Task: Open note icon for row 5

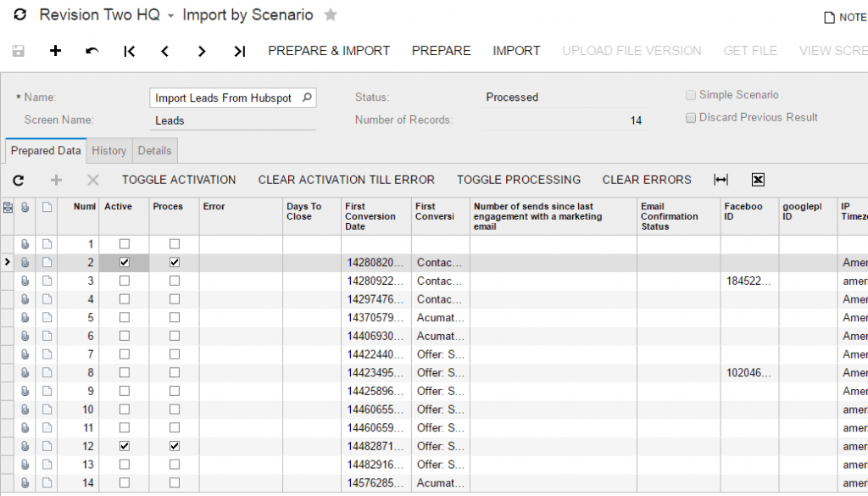Action: point(47,318)
